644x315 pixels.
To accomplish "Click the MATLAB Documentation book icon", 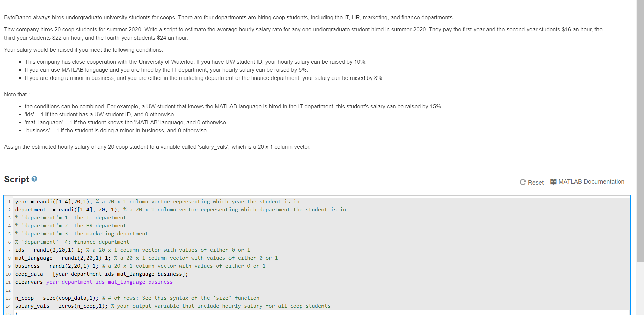I will 553,182.
